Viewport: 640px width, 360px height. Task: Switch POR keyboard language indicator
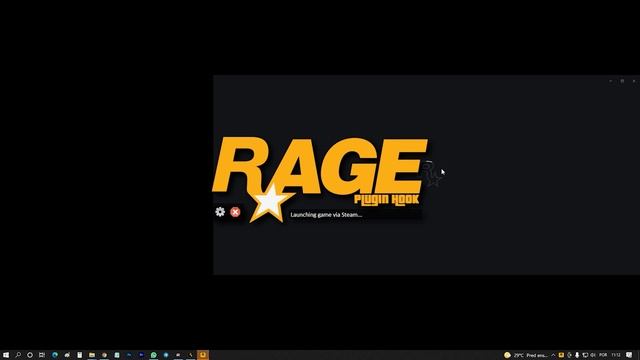coord(603,355)
